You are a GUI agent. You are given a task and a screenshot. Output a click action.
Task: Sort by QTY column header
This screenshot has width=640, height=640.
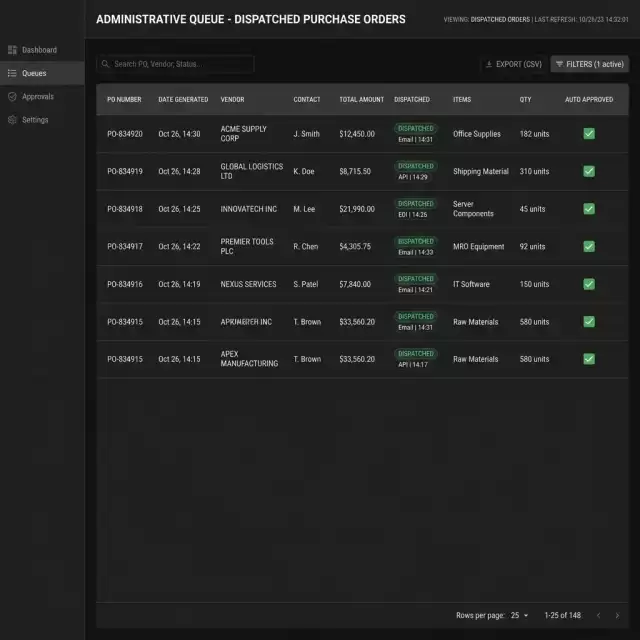525,100
